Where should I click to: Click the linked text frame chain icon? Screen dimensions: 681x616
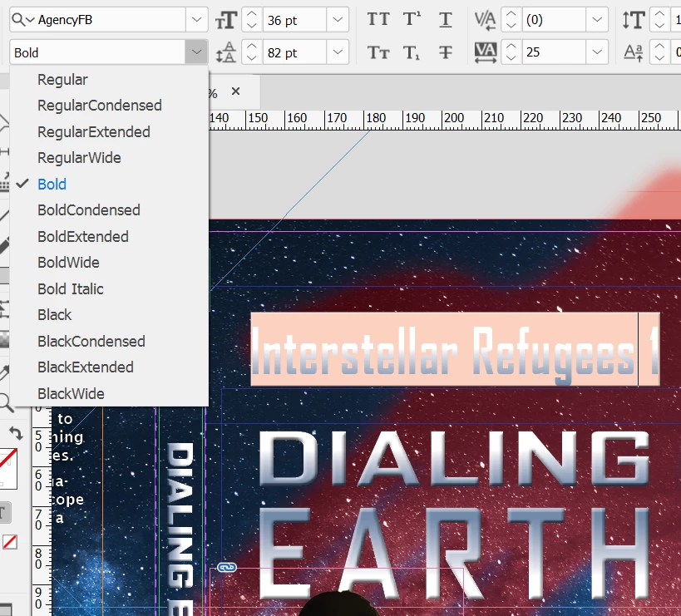coord(227,568)
